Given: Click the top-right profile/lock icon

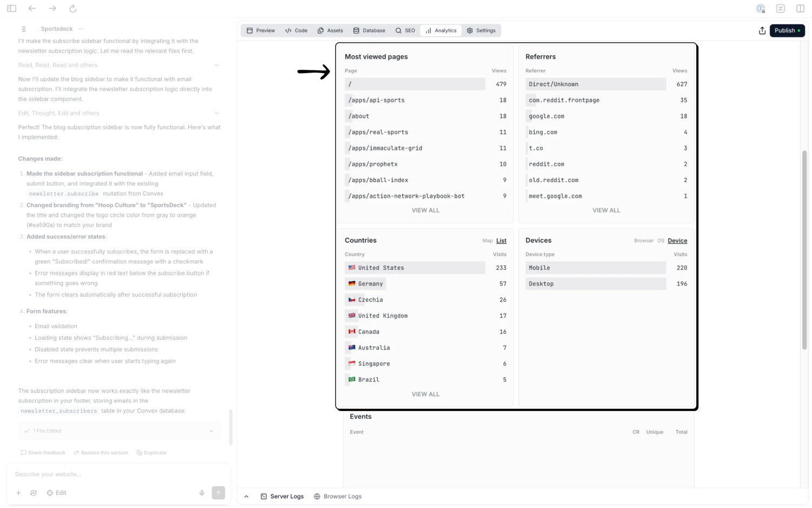Looking at the screenshot, I should (x=761, y=8).
